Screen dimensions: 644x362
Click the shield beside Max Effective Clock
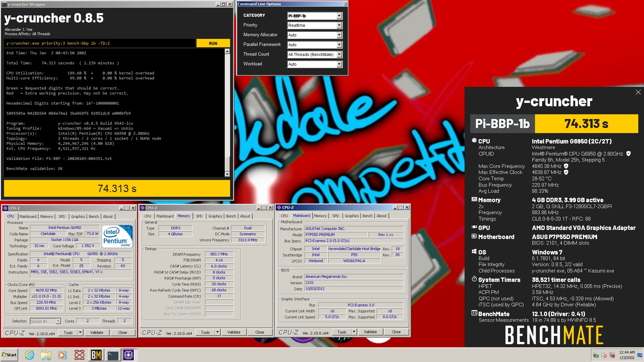[x=566, y=172]
